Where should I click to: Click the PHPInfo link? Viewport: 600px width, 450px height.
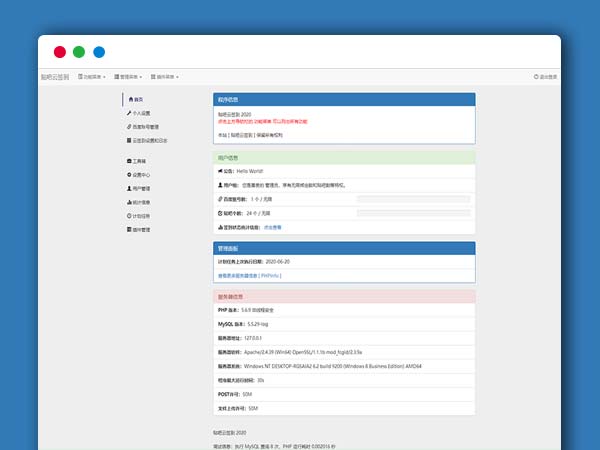[271, 274]
